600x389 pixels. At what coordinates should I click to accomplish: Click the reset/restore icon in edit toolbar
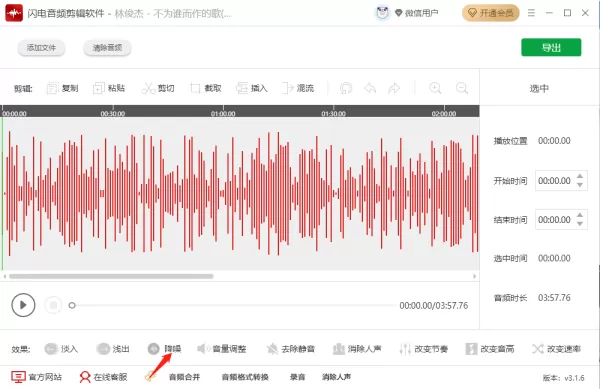[346, 88]
